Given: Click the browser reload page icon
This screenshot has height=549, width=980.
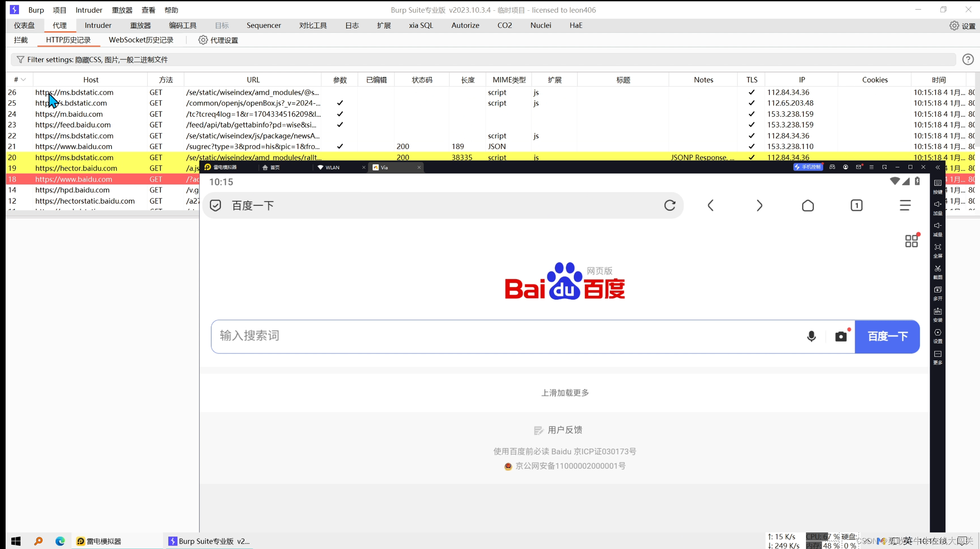Looking at the screenshot, I should [x=669, y=205].
